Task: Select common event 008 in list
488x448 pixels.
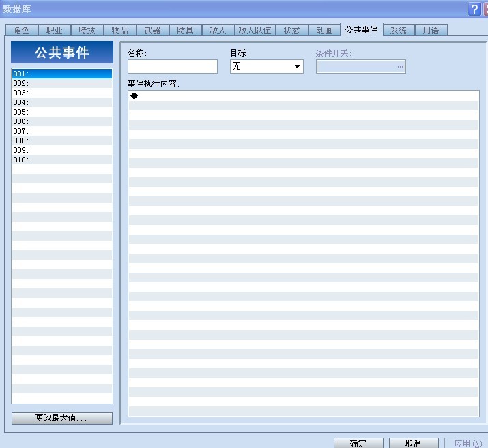Action: 62,140
